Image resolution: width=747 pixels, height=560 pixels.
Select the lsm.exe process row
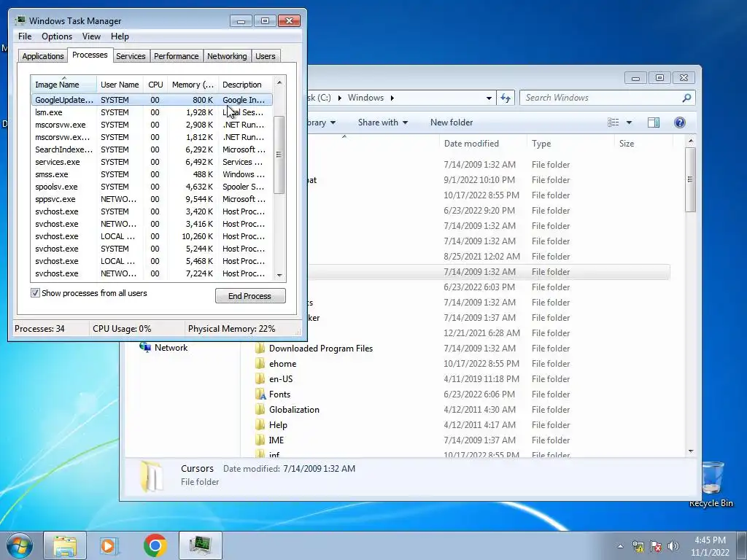(x=152, y=112)
